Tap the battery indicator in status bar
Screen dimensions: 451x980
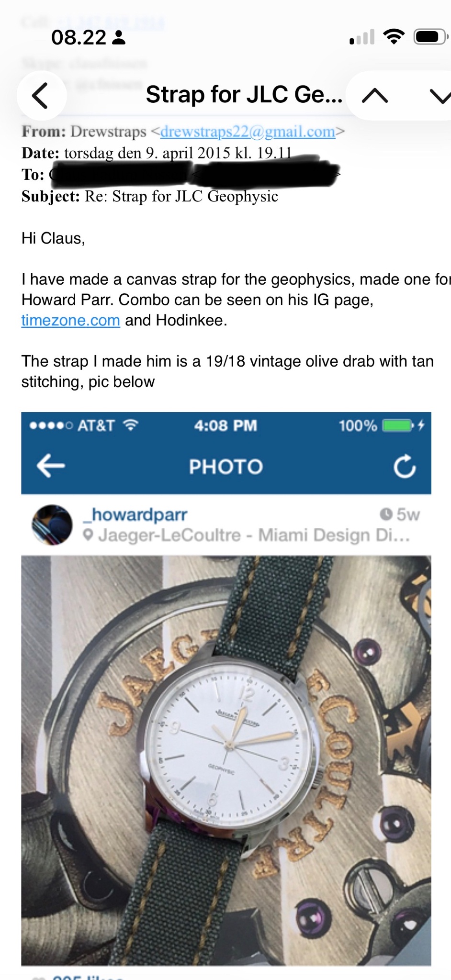point(430,36)
